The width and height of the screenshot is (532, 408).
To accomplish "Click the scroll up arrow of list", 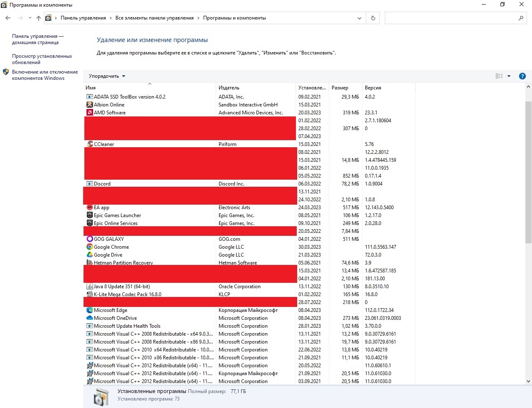I will pos(528,87).
